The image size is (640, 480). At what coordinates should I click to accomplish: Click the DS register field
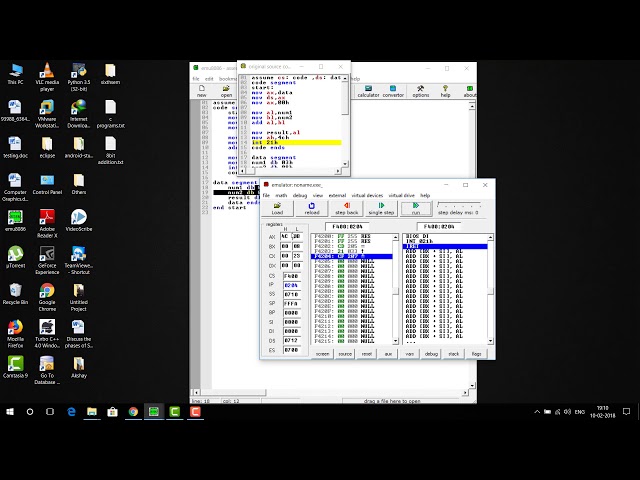click(291, 340)
